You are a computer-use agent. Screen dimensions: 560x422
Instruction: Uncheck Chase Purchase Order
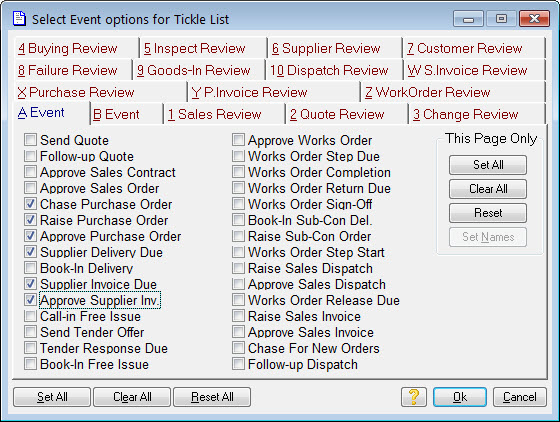coord(30,204)
